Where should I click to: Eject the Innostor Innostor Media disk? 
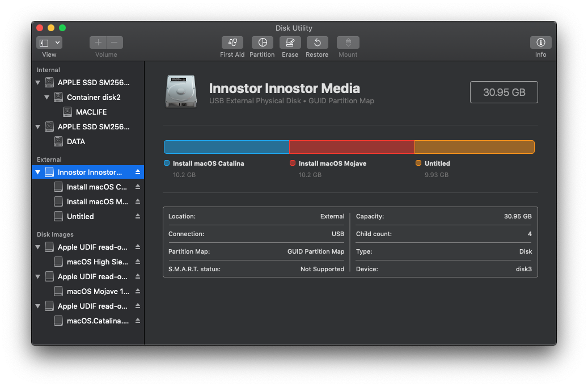tap(138, 172)
